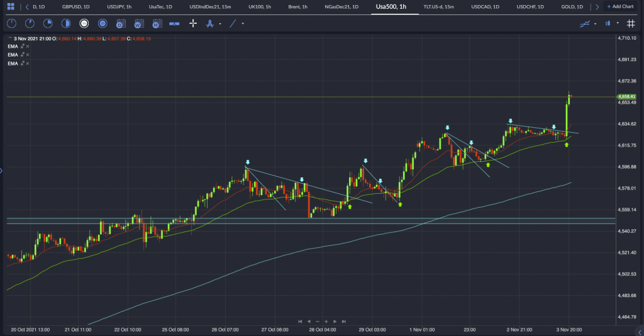This screenshot has height=336, width=644.
Task: Zoom in the chart with plus
Action: pos(326,322)
